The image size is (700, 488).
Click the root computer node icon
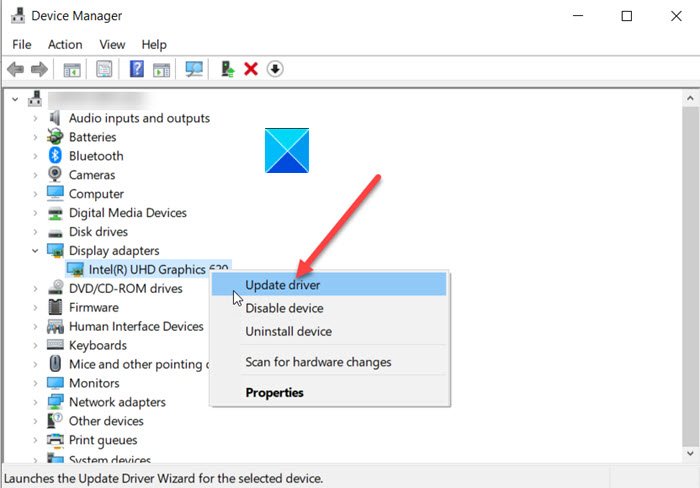(35, 99)
